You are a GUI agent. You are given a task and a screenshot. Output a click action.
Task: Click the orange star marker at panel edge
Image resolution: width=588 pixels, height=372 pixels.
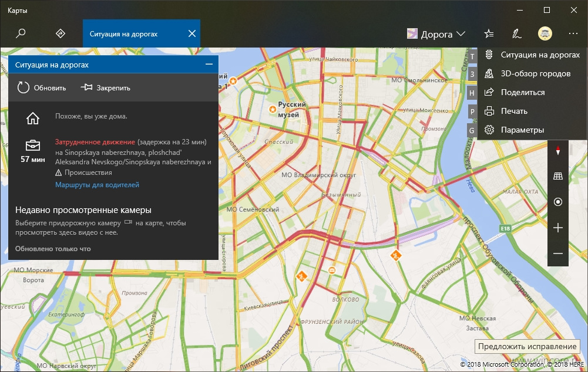(233, 80)
